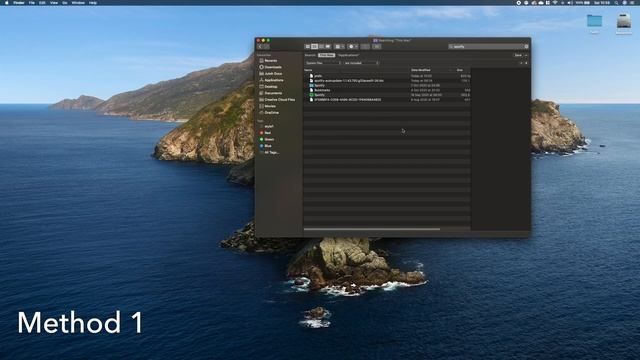Click the Edit Tags toolbar button

click(x=377, y=47)
